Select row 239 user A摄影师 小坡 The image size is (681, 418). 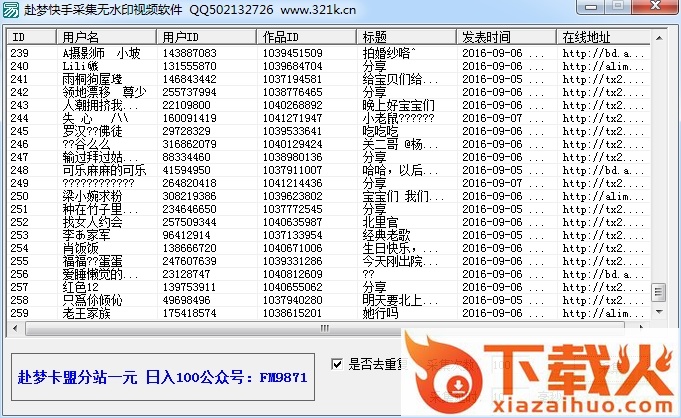102,53
